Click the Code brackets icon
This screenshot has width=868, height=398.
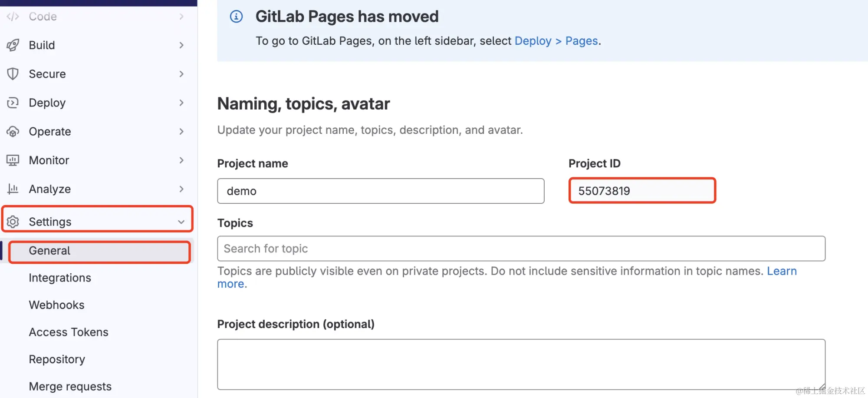13,17
